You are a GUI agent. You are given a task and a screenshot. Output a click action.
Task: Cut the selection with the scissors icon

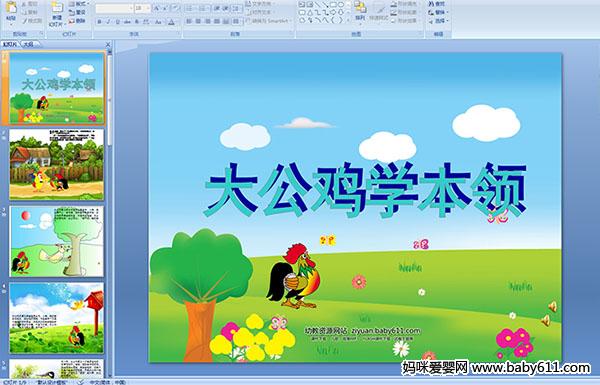pos(30,4)
